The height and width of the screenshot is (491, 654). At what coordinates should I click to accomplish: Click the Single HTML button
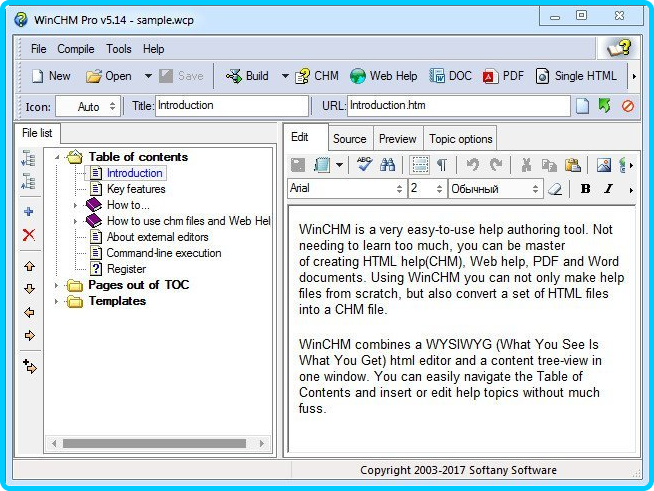[x=577, y=76]
